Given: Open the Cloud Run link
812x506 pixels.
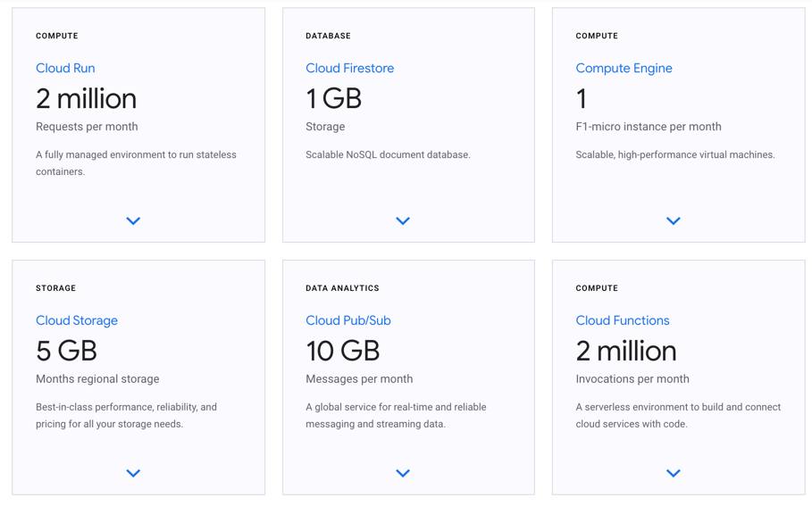Looking at the screenshot, I should 65,68.
